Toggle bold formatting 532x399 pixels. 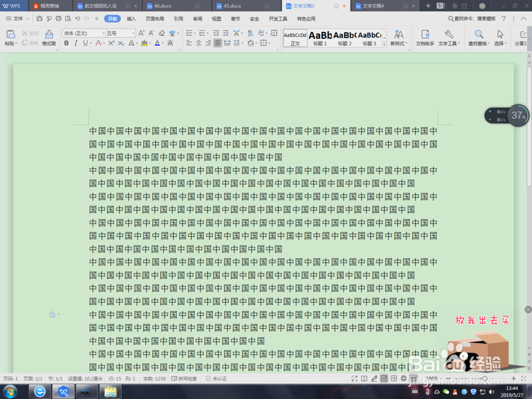[x=66, y=43]
